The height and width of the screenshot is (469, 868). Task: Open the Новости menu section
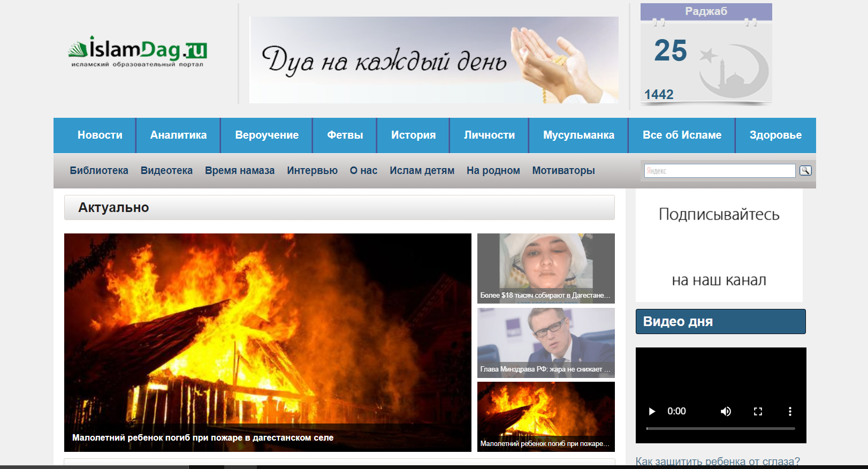click(100, 135)
